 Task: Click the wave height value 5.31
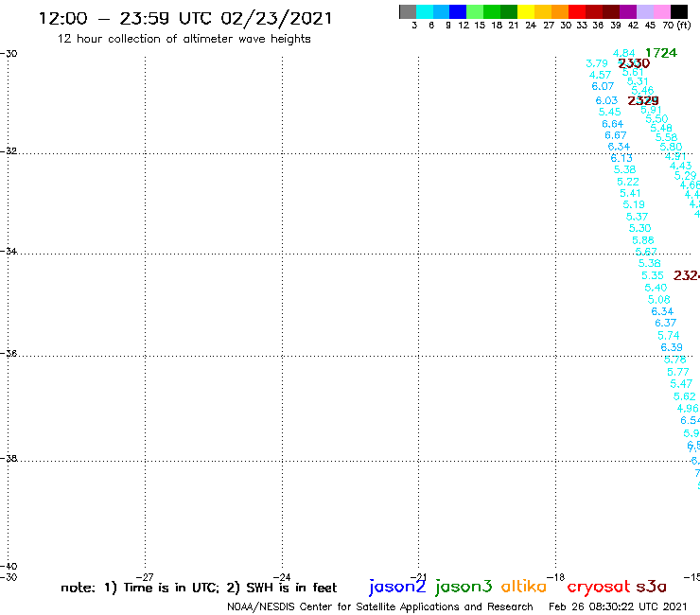tap(638, 81)
